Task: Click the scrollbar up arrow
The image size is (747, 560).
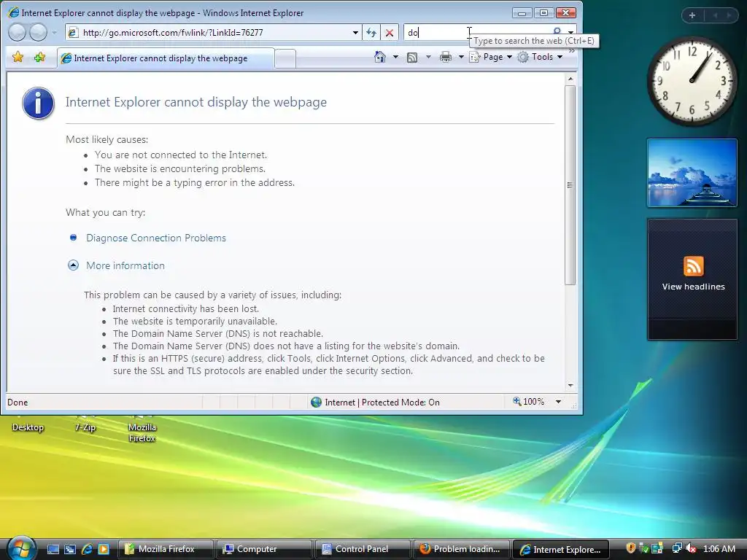Action: pos(570,79)
